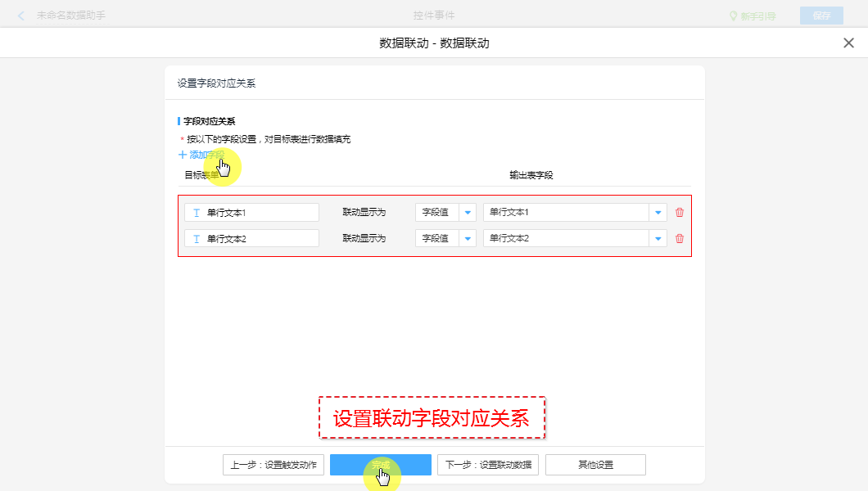Open the output field dropdown showing 单行文本1

pyautogui.click(x=658, y=213)
